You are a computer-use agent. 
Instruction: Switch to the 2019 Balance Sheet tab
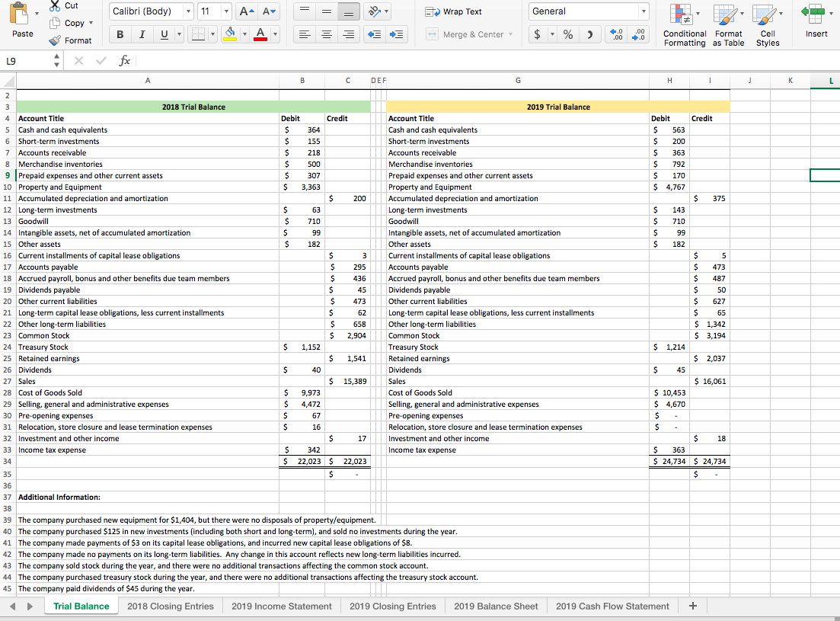click(495, 606)
